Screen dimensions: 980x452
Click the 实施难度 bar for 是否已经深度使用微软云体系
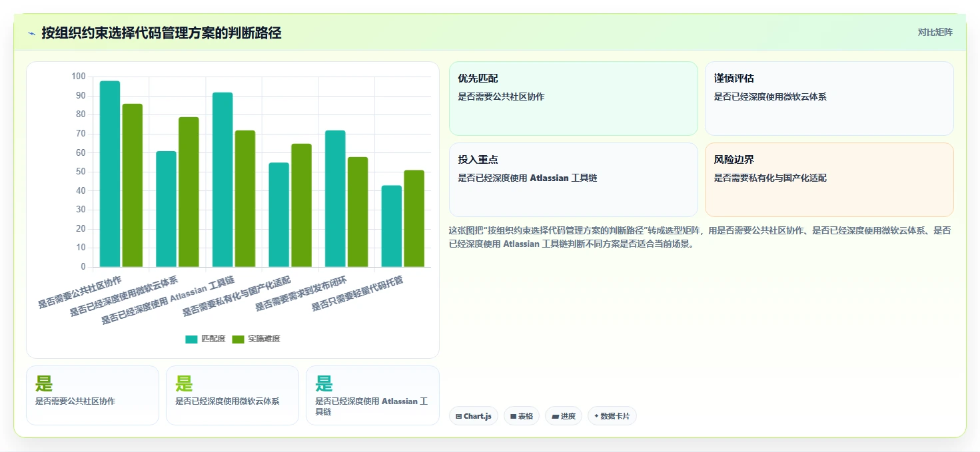(189, 192)
